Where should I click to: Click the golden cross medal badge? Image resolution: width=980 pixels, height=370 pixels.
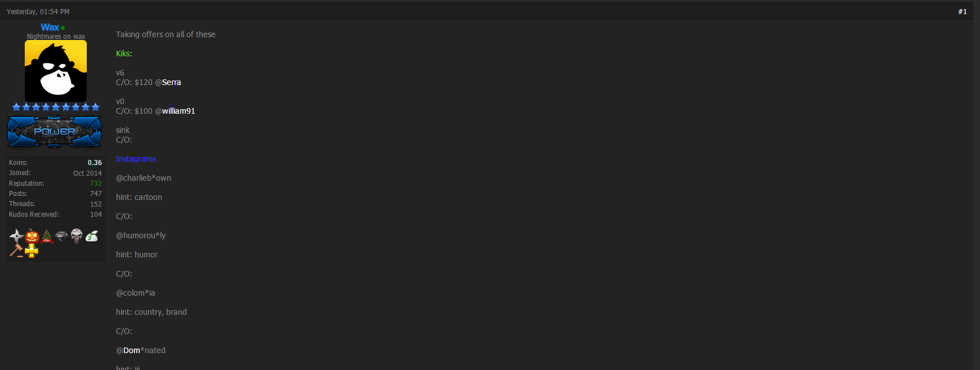[32, 251]
